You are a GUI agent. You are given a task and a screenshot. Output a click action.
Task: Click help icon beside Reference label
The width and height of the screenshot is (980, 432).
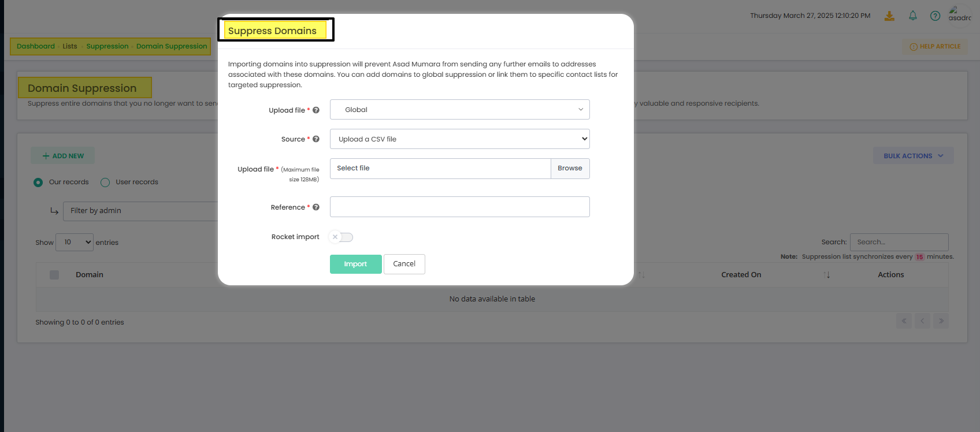tap(316, 207)
